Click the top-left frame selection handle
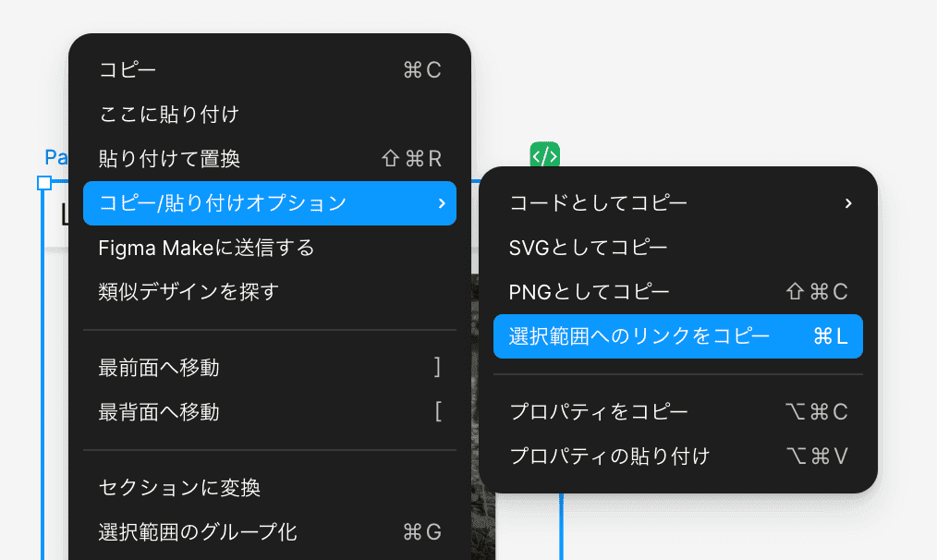 43,183
